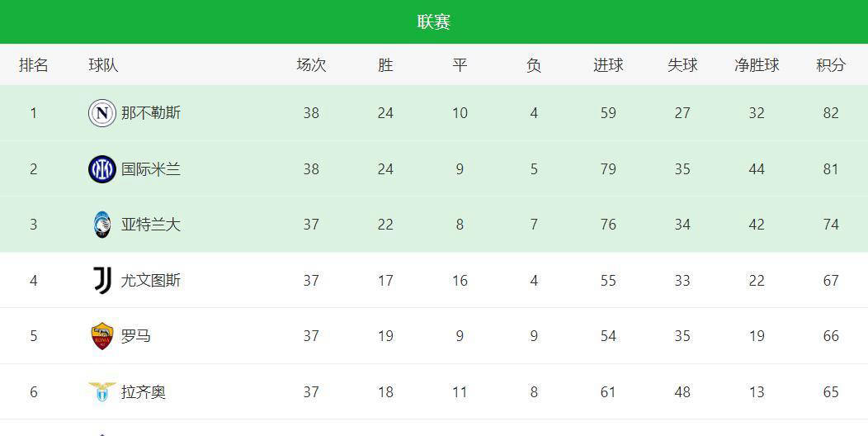Viewport: 868px width, 436px height.
Task: Click the 排名 column header
Action: (33, 64)
